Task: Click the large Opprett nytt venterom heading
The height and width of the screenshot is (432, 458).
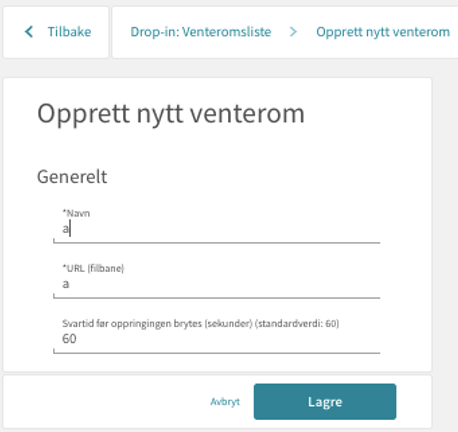Action: [x=171, y=114]
